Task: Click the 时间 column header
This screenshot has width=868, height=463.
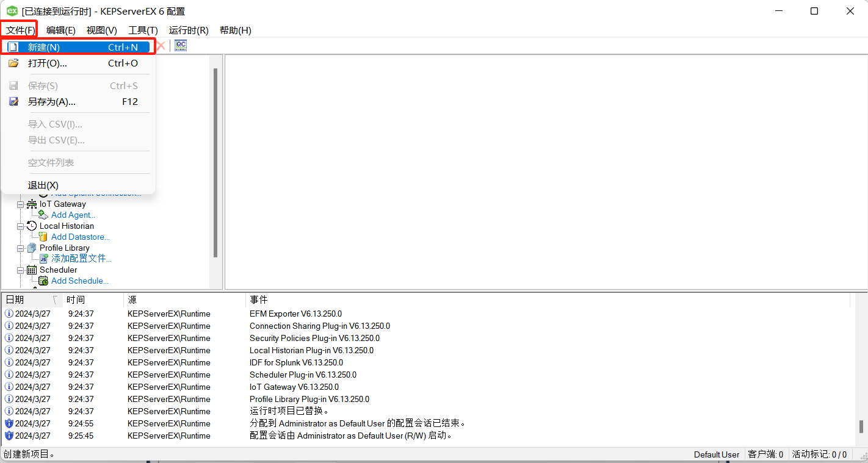Action: click(x=93, y=300)
